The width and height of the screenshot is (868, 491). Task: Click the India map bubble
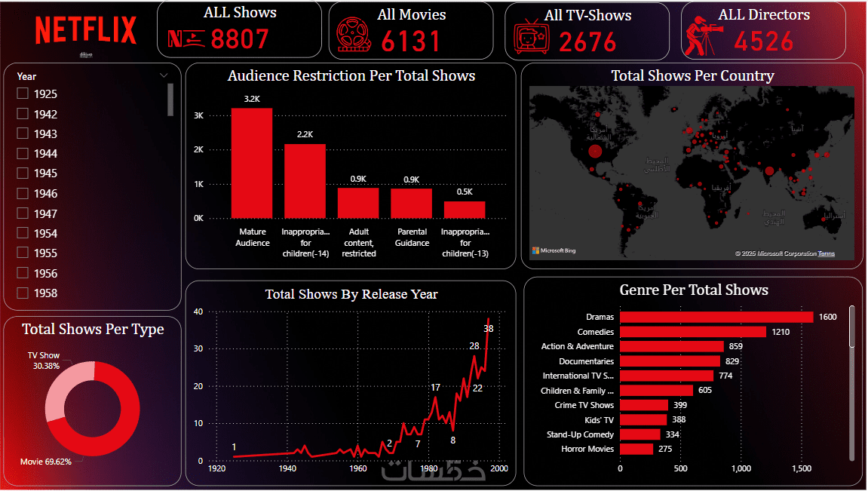[769, 170]
